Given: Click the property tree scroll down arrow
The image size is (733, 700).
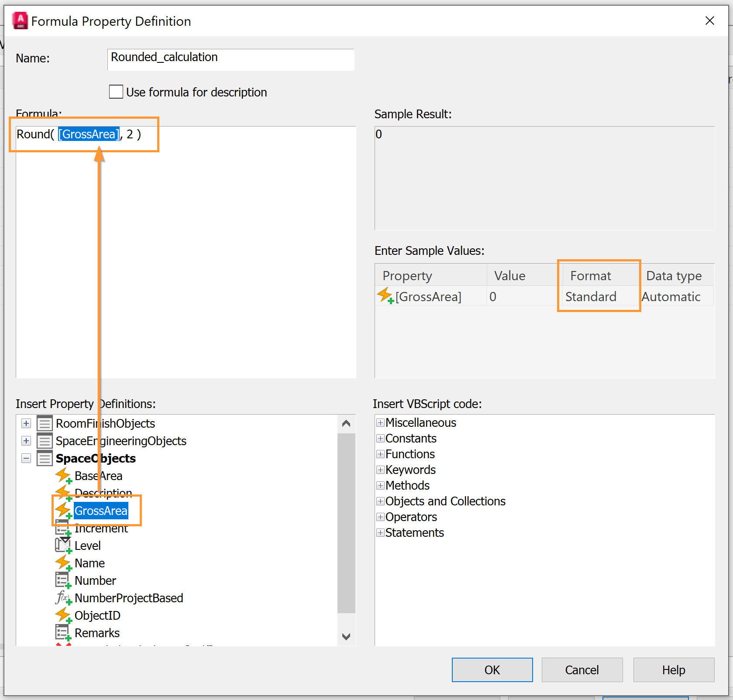Looking at the screenshot, I should [x=346, y=636].
